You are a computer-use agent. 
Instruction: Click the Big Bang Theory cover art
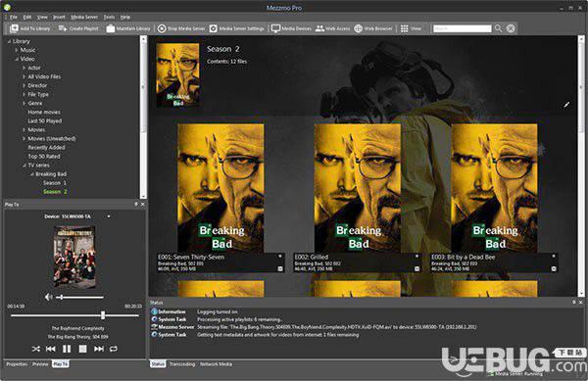coord(74,257)
